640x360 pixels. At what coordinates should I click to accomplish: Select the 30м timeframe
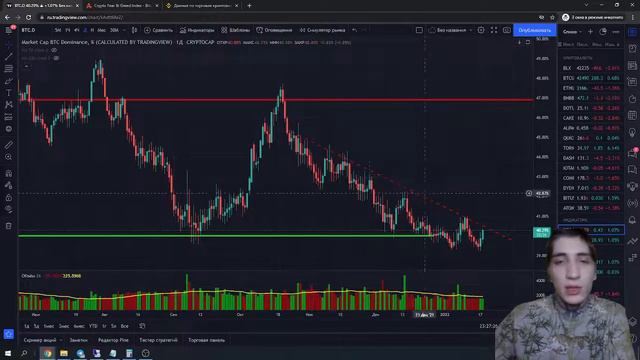114,30
